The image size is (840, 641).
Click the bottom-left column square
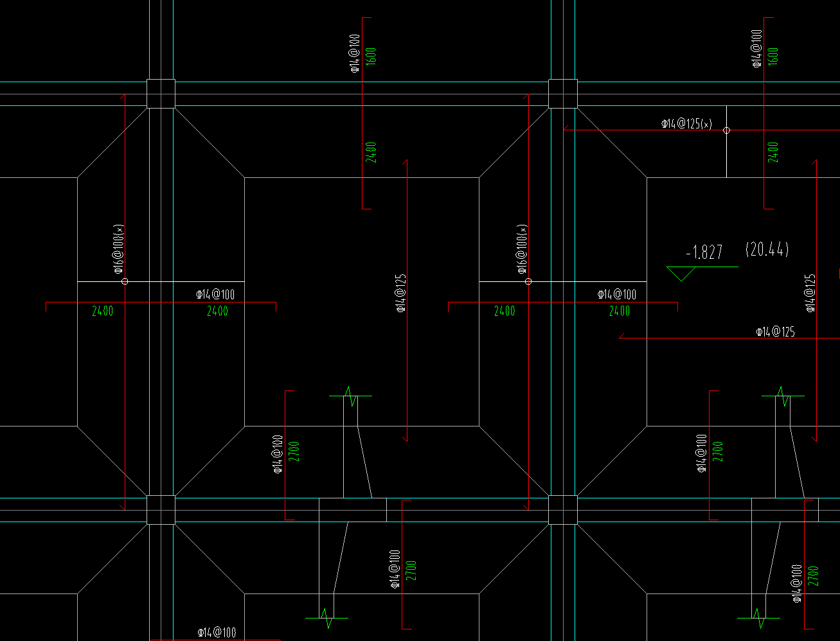161,510
